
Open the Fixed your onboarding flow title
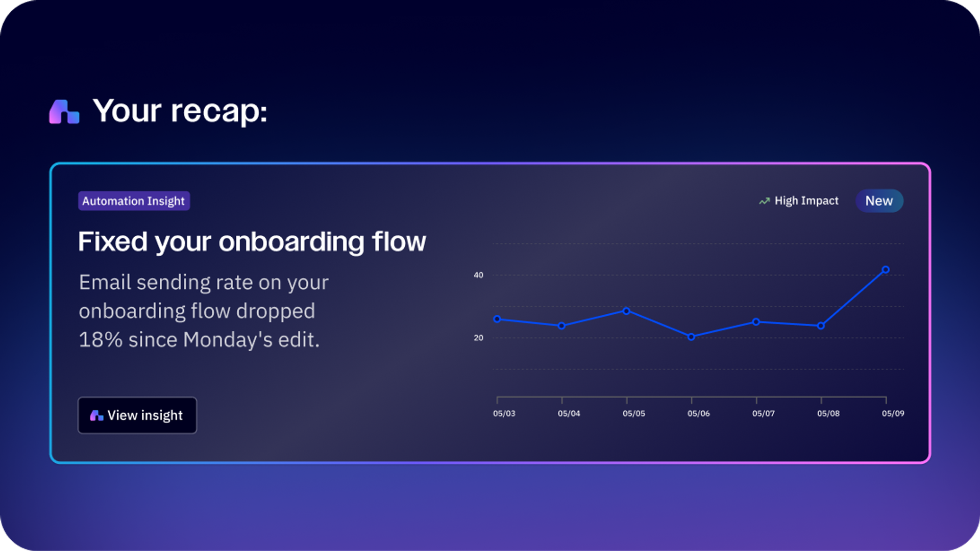pos(252,242)
